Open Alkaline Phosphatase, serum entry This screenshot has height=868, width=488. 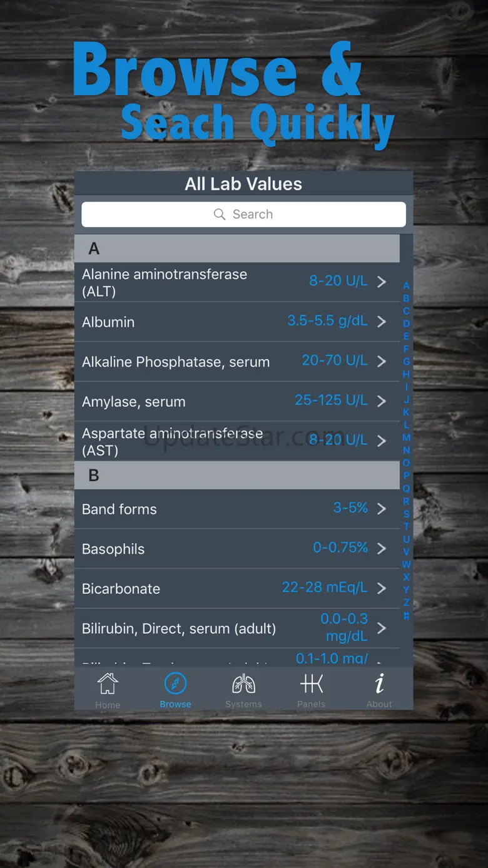point(237,362)
